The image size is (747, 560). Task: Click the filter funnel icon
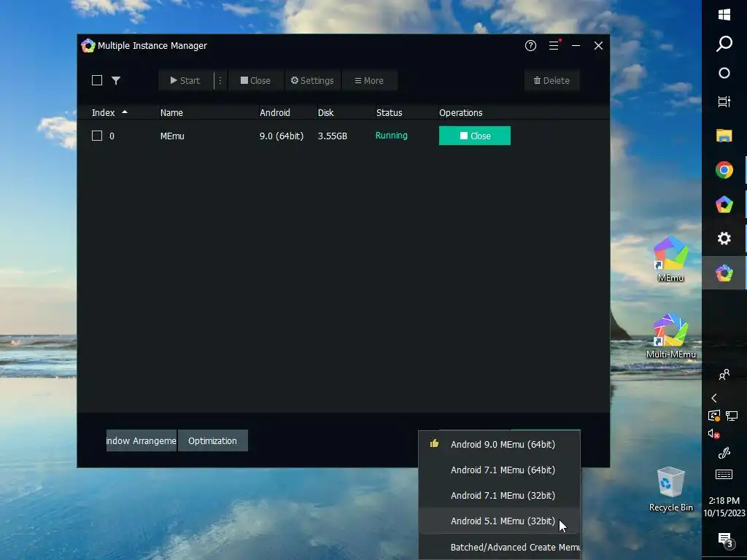click(x=116, y=80)
